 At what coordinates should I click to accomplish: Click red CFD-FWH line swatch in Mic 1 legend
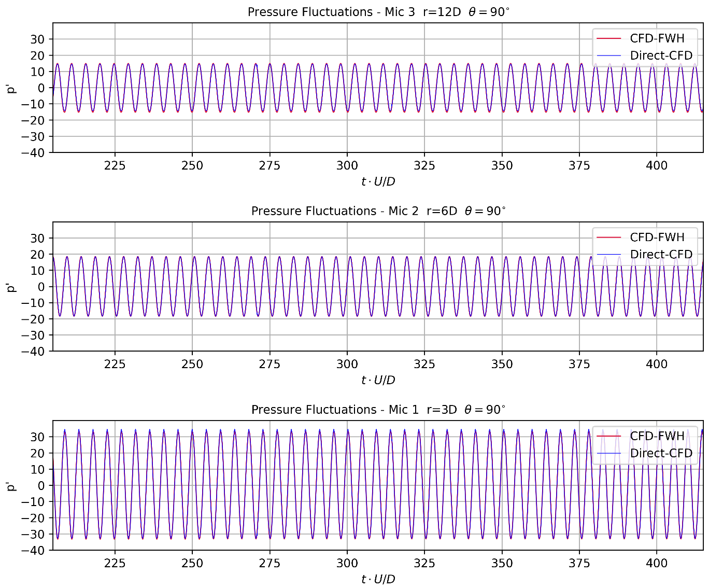[x=608, y=436]
